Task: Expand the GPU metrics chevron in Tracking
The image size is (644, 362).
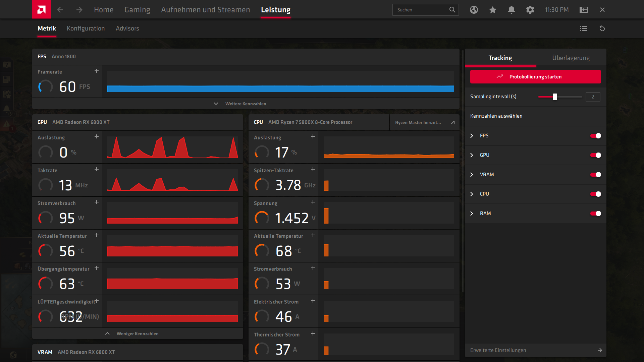Action: [472, 155]
